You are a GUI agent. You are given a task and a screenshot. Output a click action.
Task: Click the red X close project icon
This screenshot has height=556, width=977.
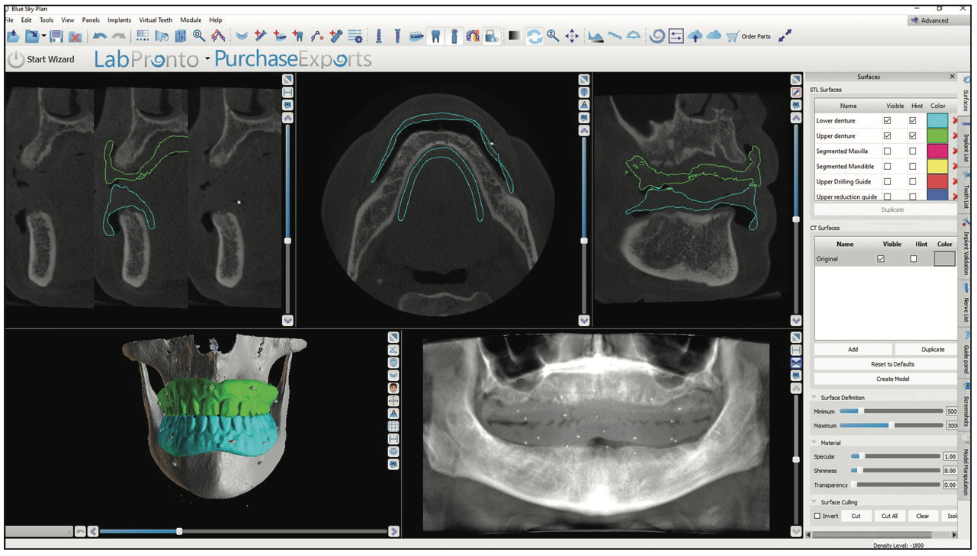click(75, 37)
